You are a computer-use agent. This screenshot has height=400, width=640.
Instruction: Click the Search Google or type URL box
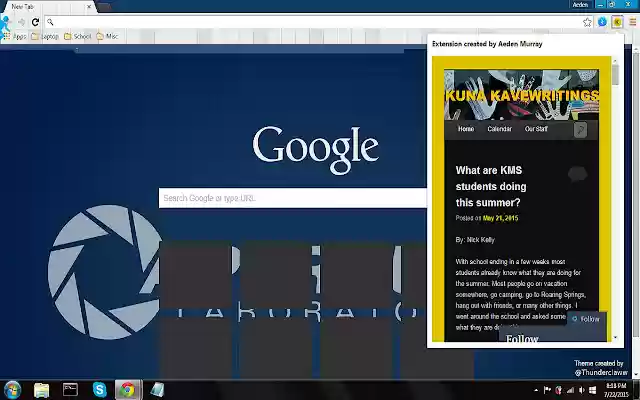click(292, 198)
